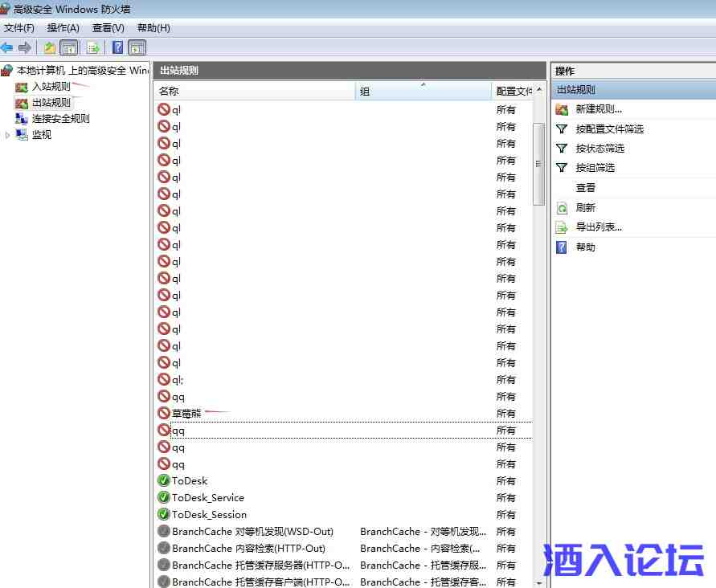Click the firewall root node icon in tree
This screenshot has width=716, height=588.
point(6,71)
